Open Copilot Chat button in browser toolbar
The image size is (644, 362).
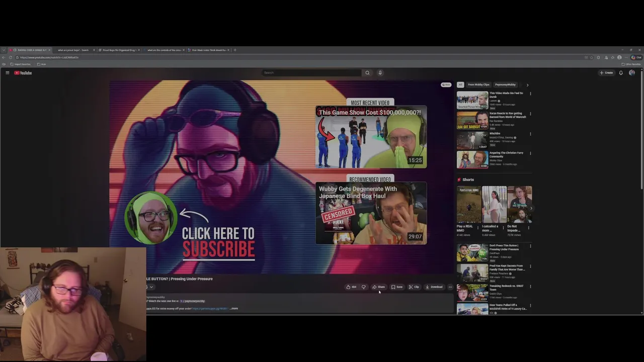tap(636, 57)
